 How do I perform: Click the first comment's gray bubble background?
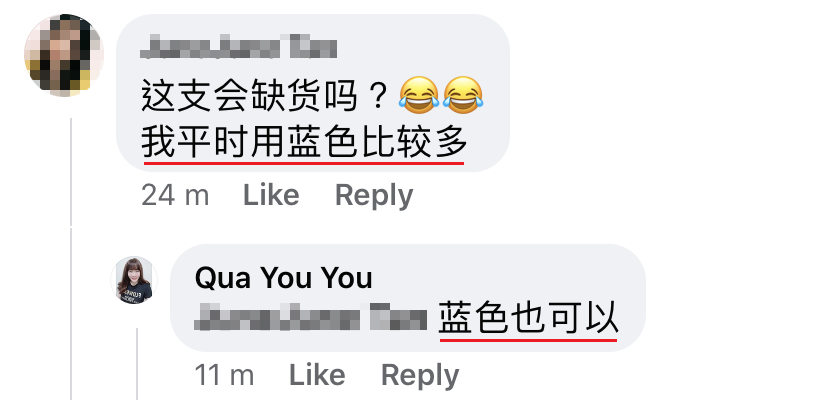313,93
